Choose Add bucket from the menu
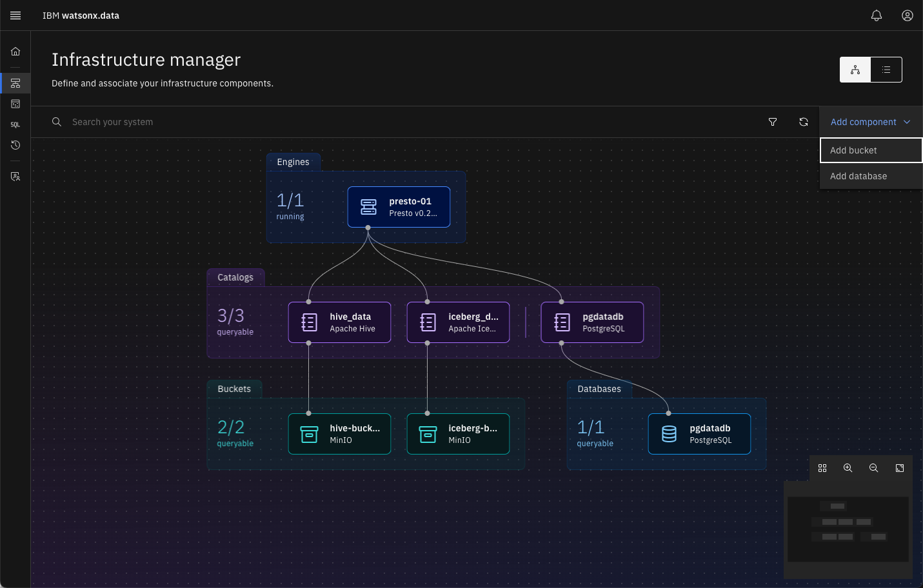Image resolution: width=923 pixels, height=588 pixels. tap(871, 150)
